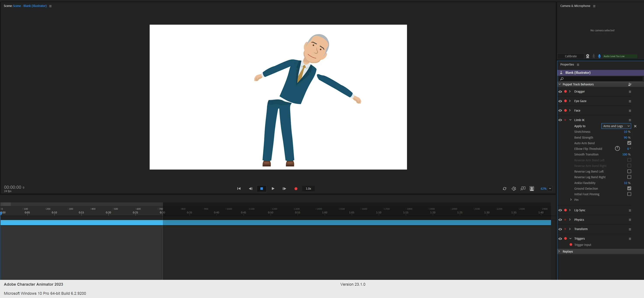Enable the Initial Foot Pinning checkbox
The width and height of the screenshot is (644, 298).
pyautogui.click(x=629, y=194)
